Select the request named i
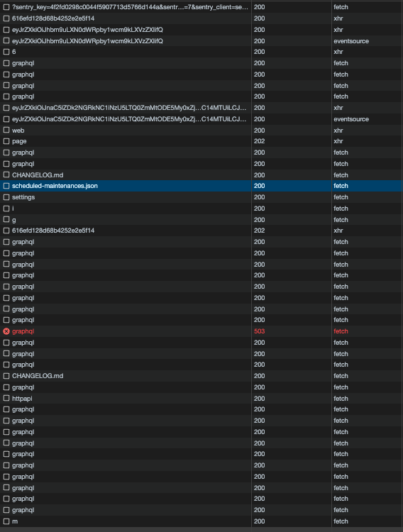Screen dimensions: 403x532 [13, 209]
